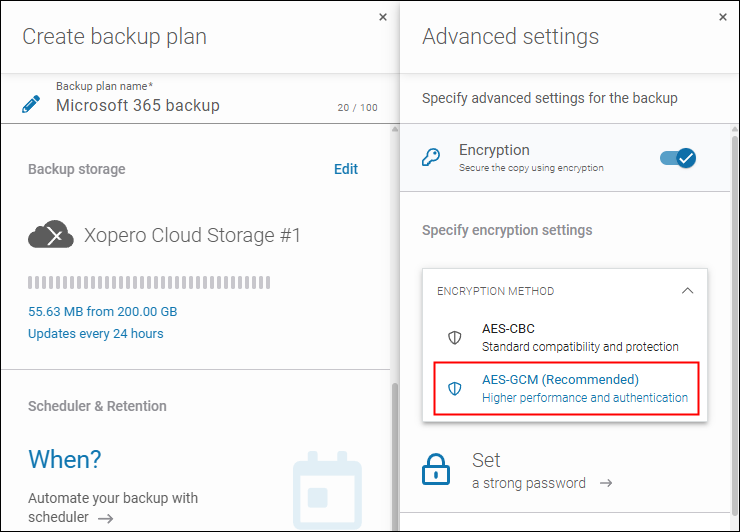
Task: Click the Xopero cloud storage icon
Action: click(x=51, y=234)
